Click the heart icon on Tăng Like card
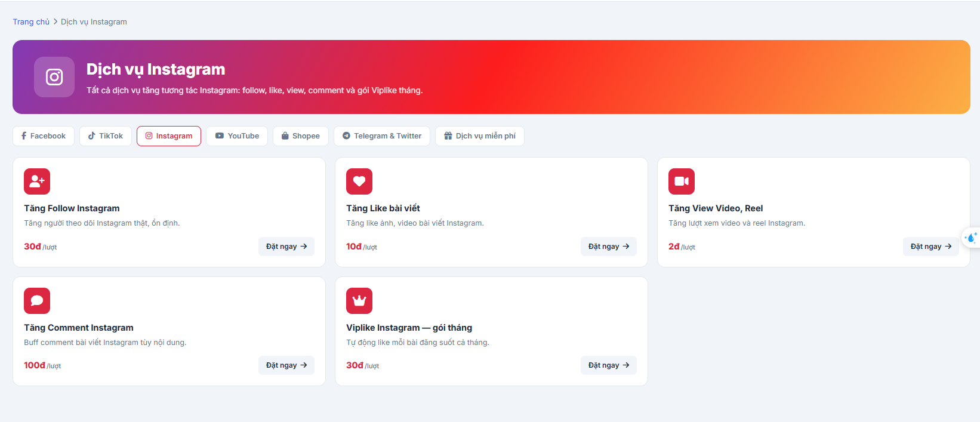This screenshot has height=422, width=980. pyautogui.click(x=359, y=181)
